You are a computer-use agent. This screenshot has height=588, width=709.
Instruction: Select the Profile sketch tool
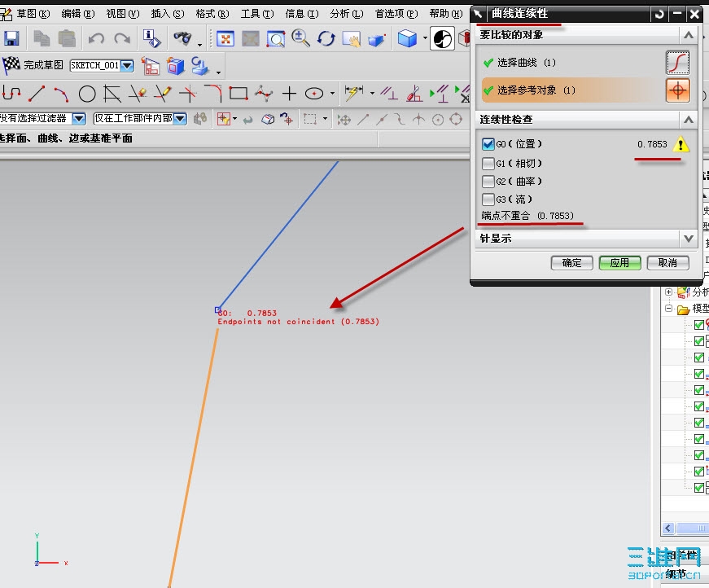point(11,94)
